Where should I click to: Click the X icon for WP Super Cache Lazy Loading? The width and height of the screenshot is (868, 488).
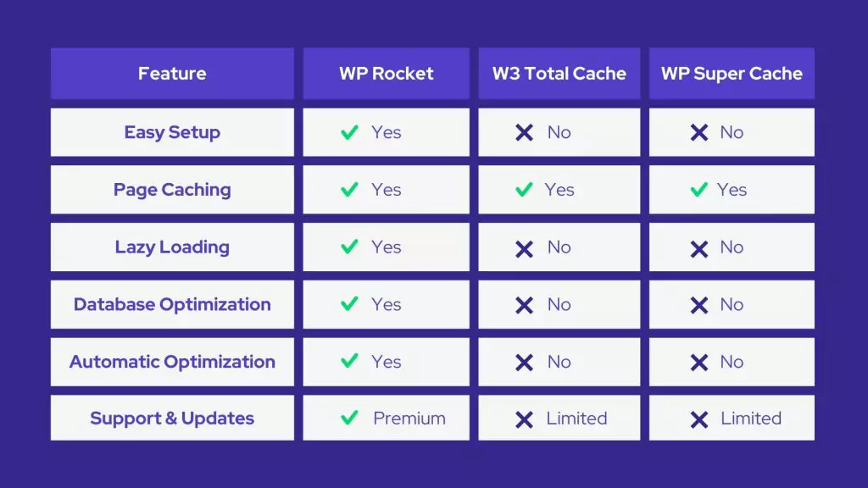(698, 248)
